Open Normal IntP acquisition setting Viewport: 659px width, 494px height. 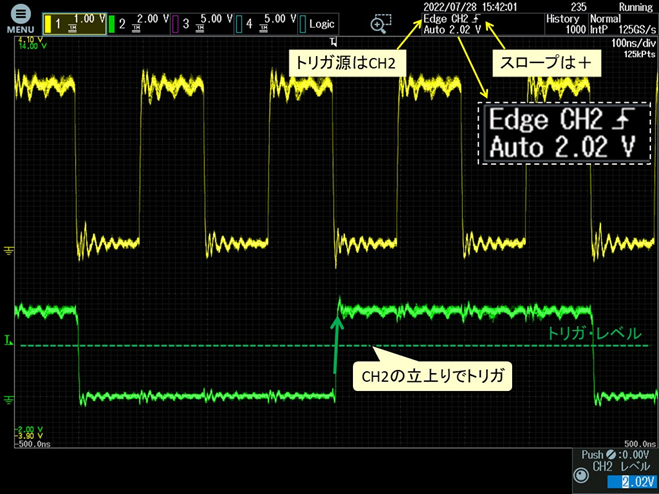623,24
